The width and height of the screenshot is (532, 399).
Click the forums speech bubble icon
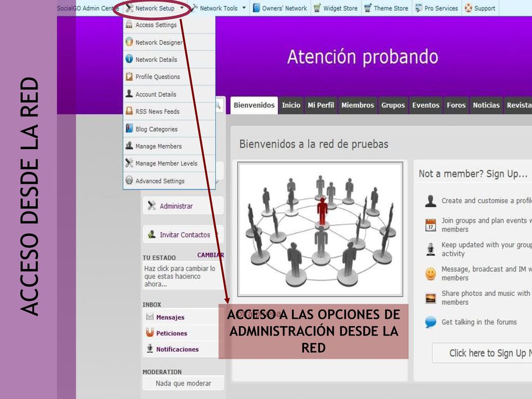pos(431,322)
